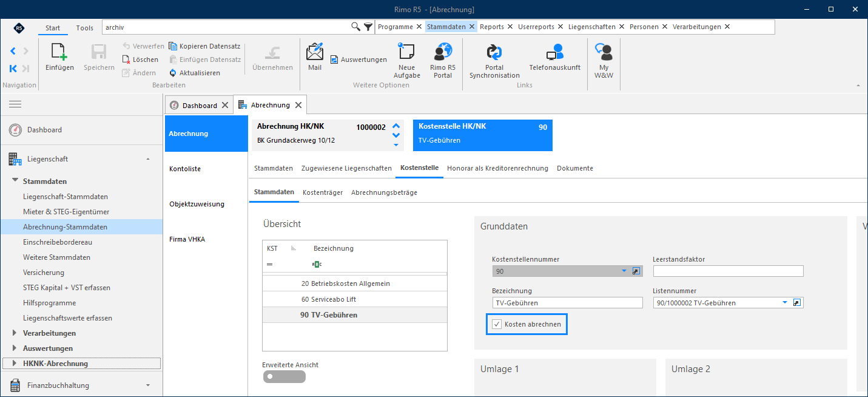Close the Dashboard tab

[225, 105]
